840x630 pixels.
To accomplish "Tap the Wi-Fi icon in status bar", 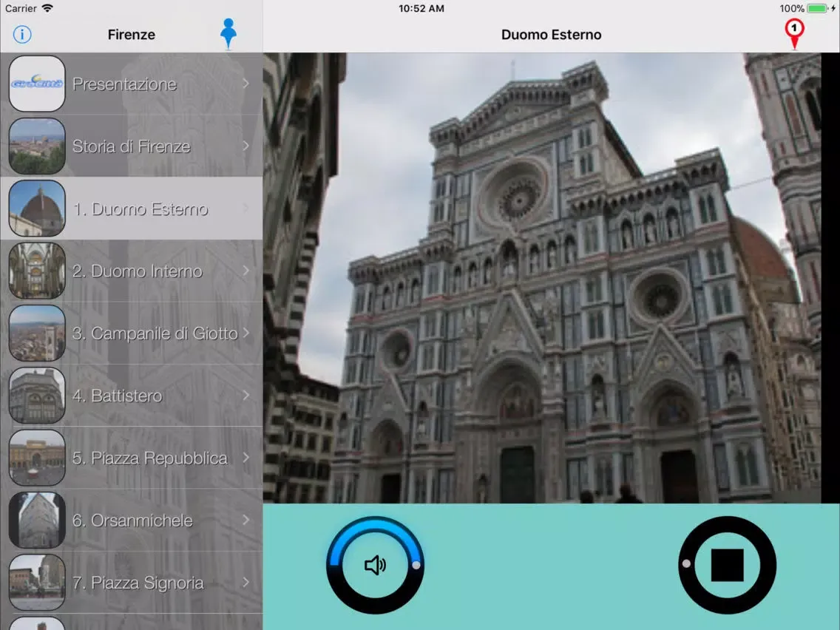I will [x=47, y=8].
